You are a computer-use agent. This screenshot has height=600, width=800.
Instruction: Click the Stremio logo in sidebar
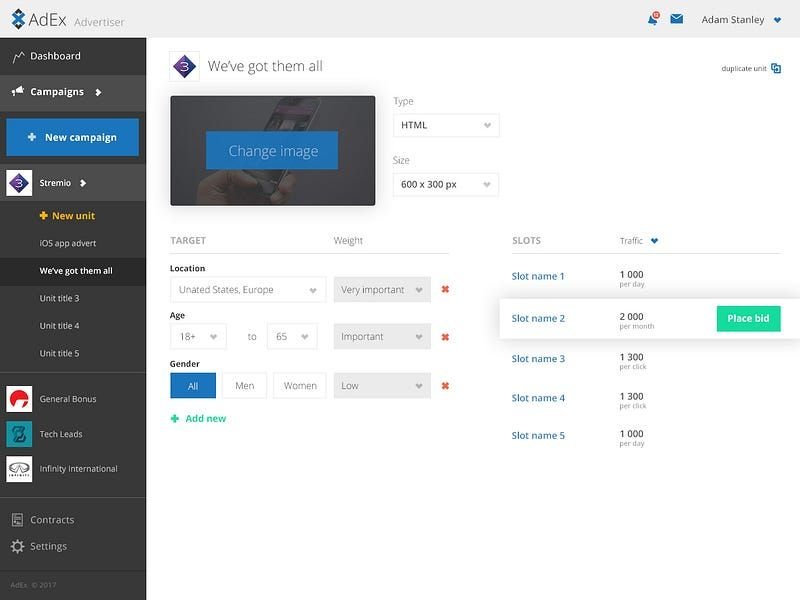[x=19, y=183]
